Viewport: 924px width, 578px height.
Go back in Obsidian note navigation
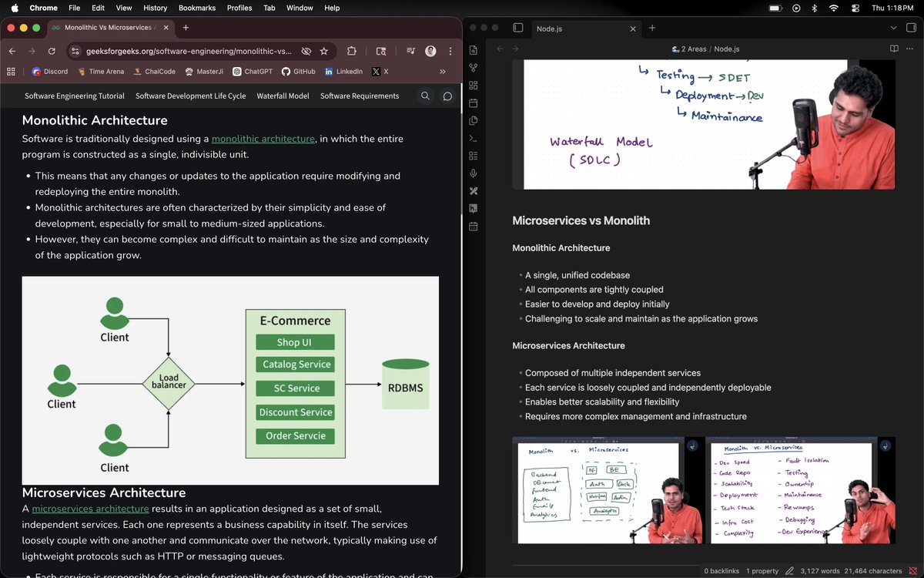499,49
